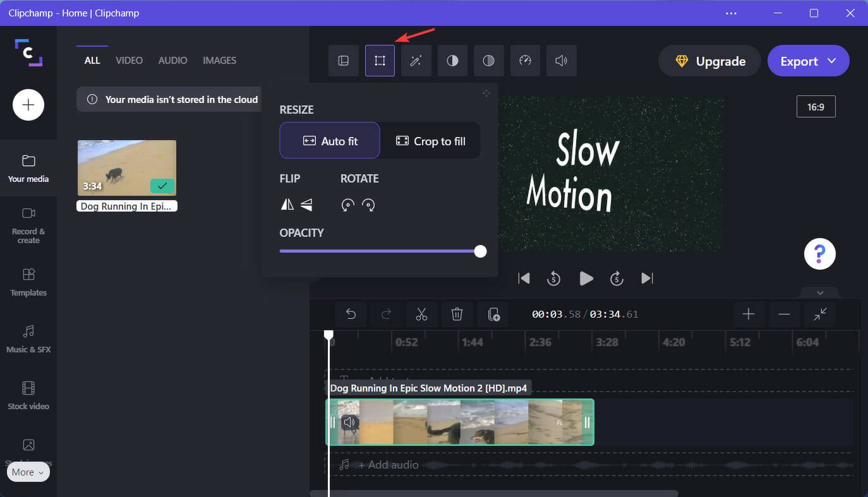The height and width of the screenshot is (497, 868).
Task: Click the Undo icon in the timeline
Action: click(x=351, y=314)
